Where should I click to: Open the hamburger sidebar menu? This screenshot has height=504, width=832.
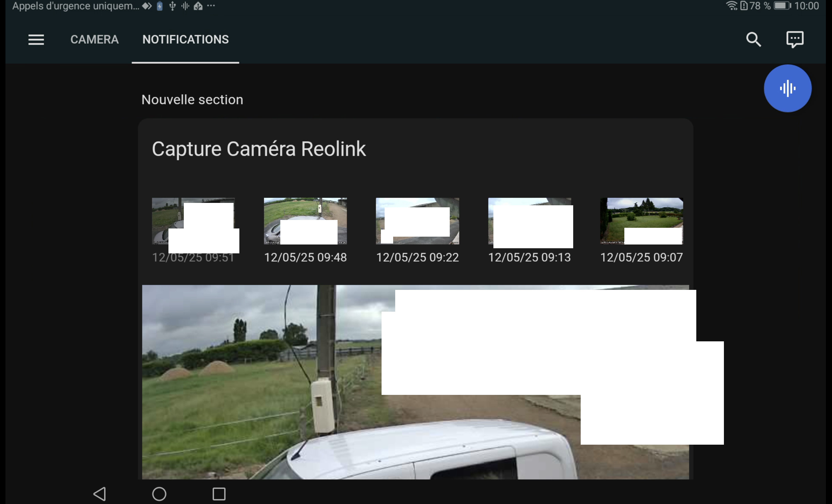point(36,40)
